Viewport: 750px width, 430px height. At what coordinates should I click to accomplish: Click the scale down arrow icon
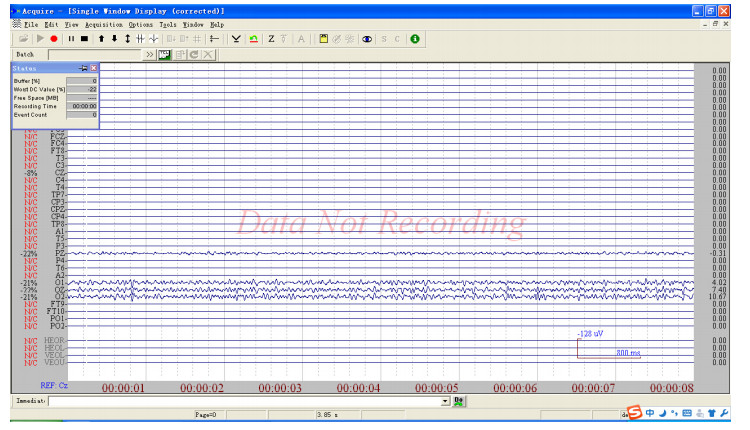tap(114, 38)
